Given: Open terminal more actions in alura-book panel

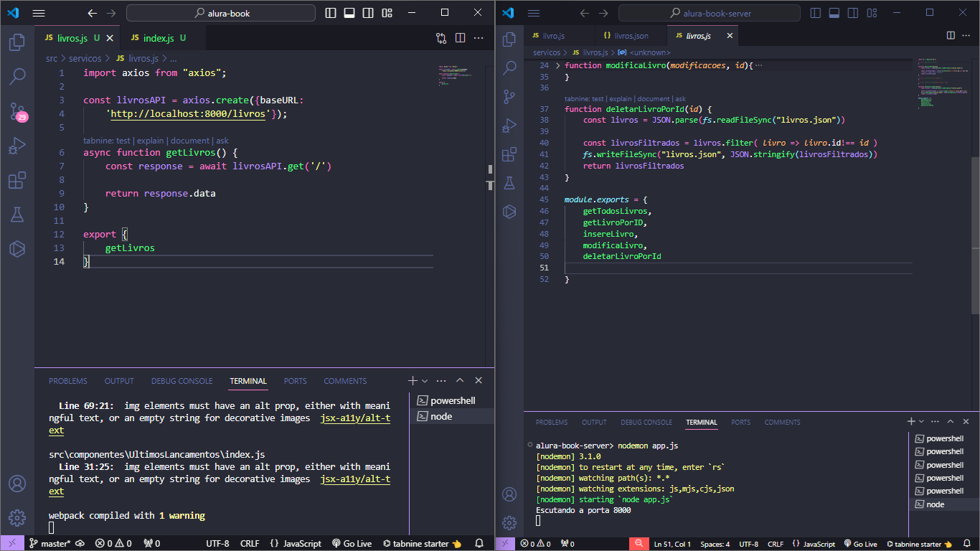Looking at the screenshot, I should click(441, 381).
